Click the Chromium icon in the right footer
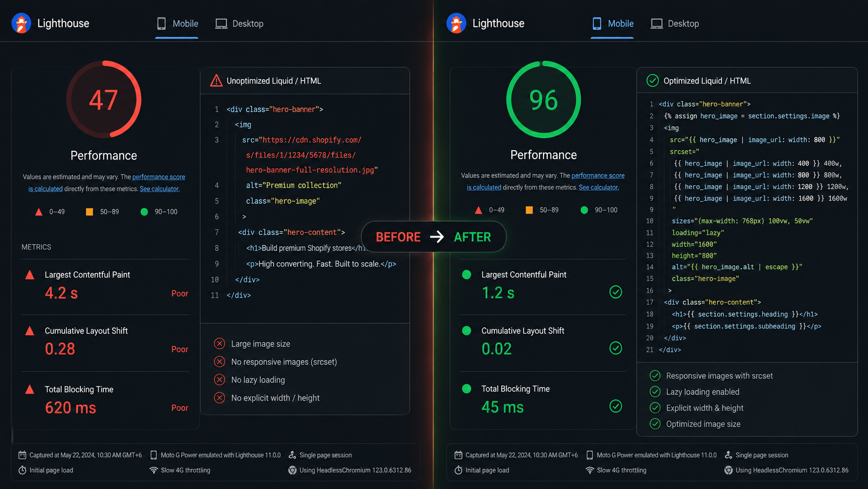This screenshot has width=868, height=489. [x=728, y=470]
